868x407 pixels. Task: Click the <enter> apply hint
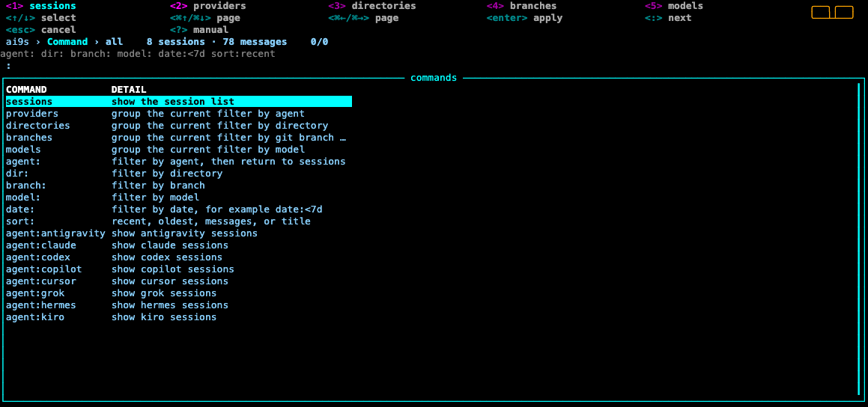pyautogui.click(x=524, y=18)
